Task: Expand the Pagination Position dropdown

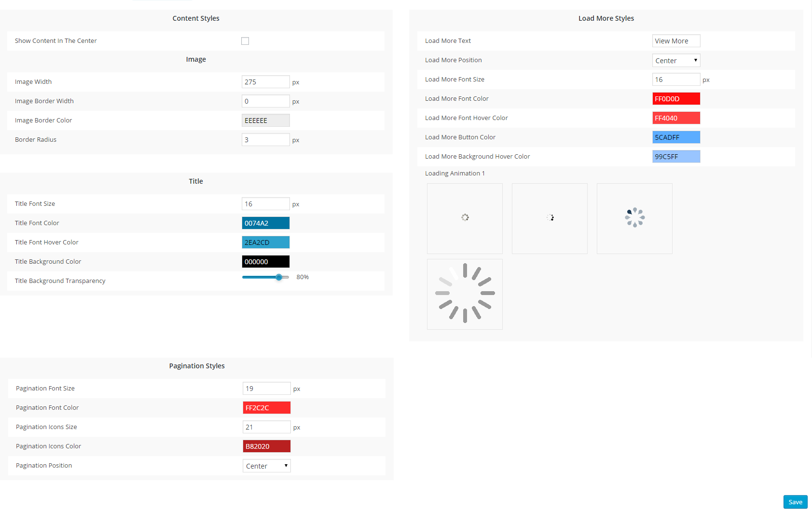Action: pos(266,466)
